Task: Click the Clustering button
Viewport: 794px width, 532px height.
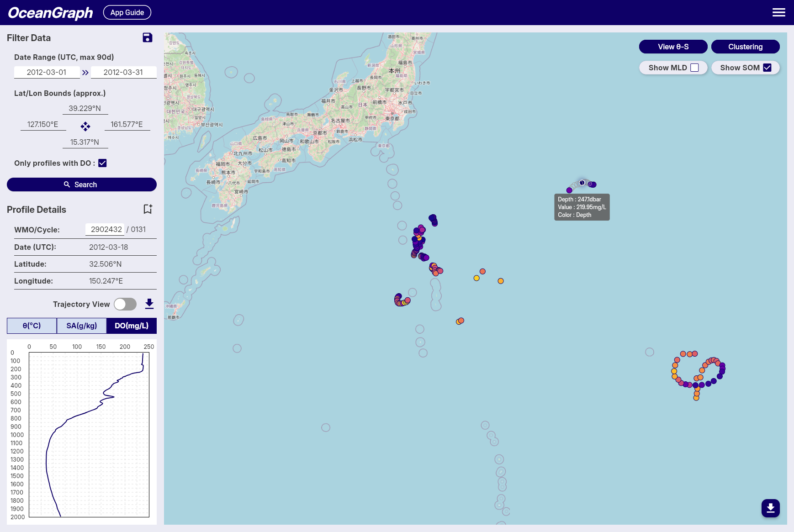Action: point(745,47)
